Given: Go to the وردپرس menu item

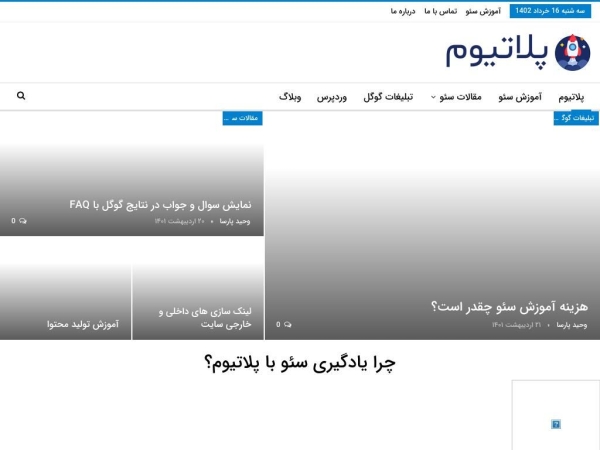Looking at the screenshot, I should pyautogui.click(x=332, y=97).
